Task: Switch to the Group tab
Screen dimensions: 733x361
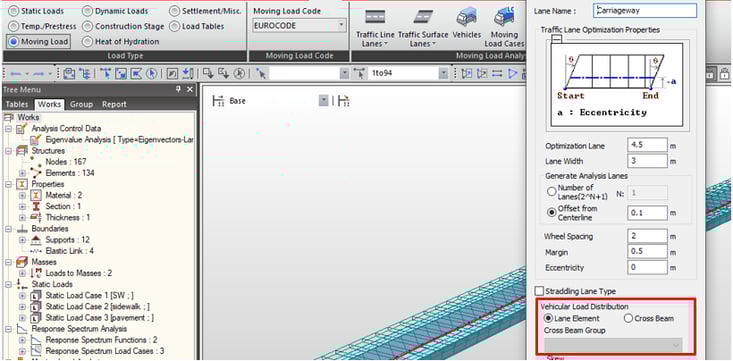Action: point(81,104)
